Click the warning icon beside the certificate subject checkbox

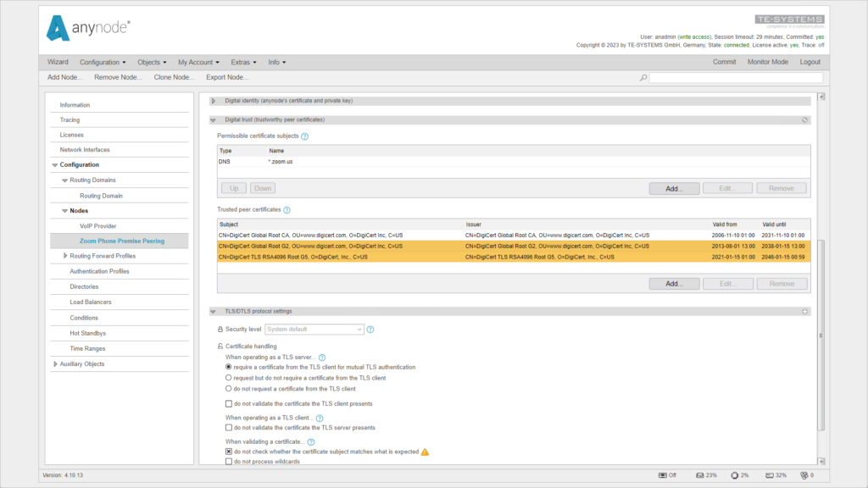(x=426, y=452)
